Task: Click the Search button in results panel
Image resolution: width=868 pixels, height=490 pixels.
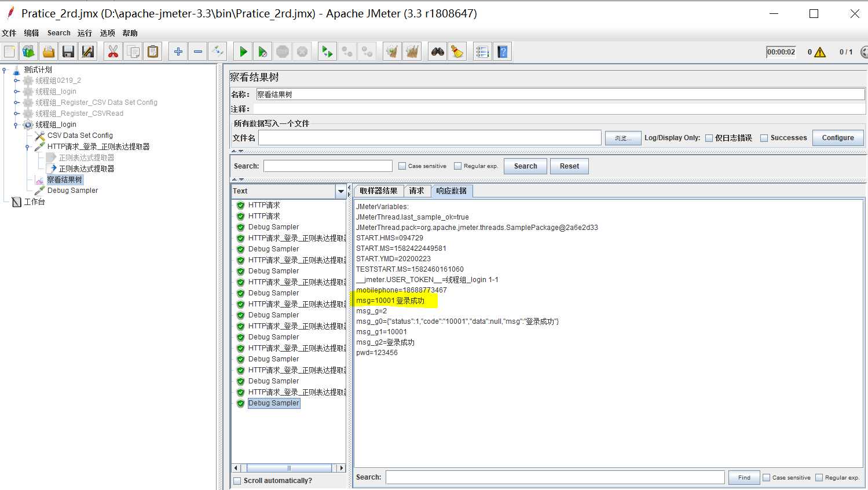Action: coord(526,166)
